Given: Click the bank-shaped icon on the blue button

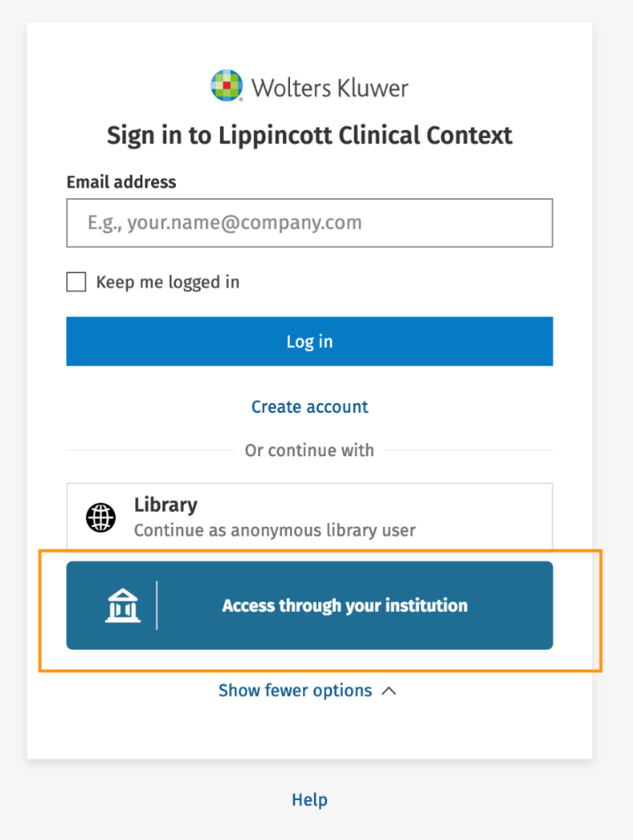Looking at the screenshot, I should click(x=123, y=605).
